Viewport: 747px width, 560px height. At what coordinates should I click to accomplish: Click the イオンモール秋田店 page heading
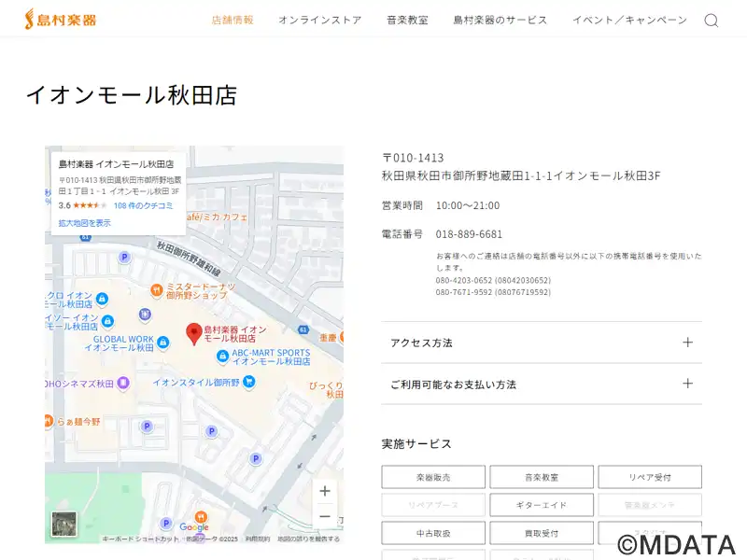[x=132, y=95]
